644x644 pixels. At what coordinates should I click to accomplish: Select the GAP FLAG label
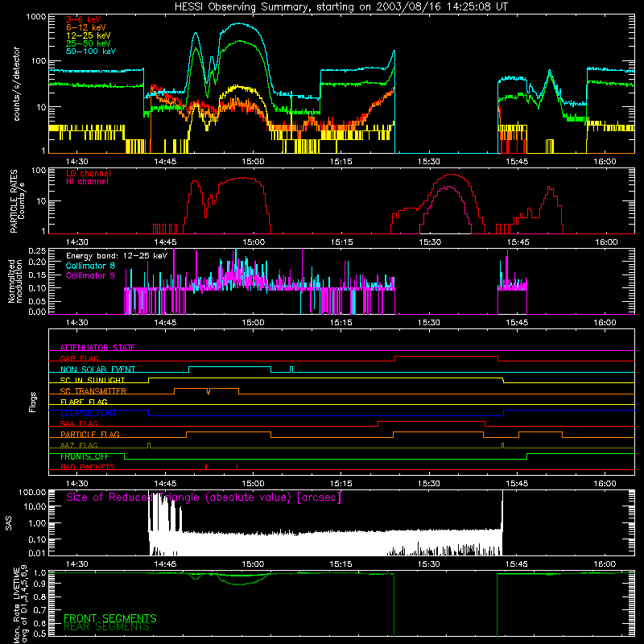point(79,358)
